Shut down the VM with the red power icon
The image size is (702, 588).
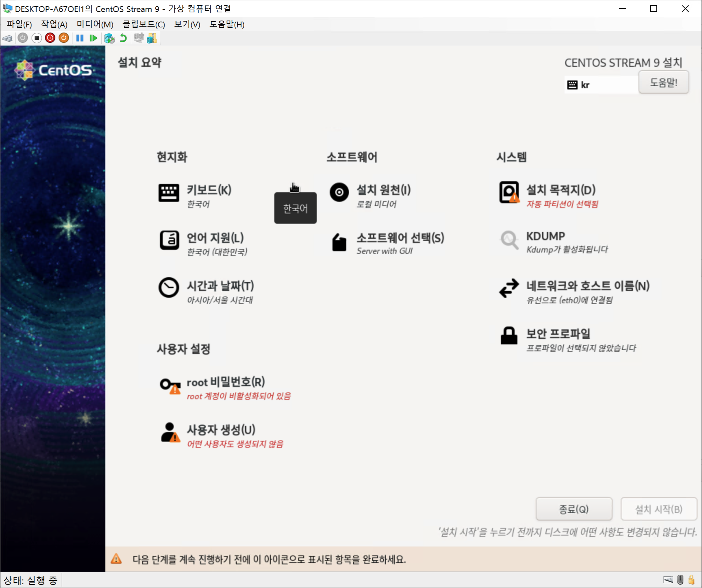point(50,38)
